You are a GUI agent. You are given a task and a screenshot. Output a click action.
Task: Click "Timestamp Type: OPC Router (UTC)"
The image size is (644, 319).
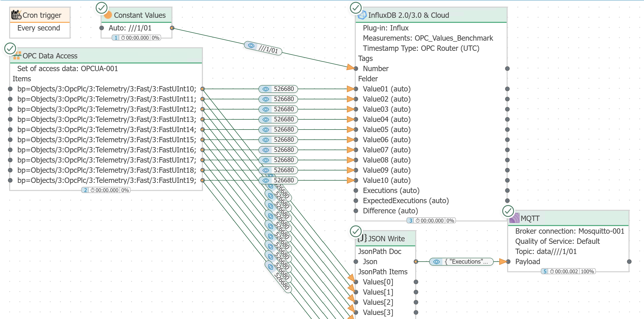coord(421,48)
